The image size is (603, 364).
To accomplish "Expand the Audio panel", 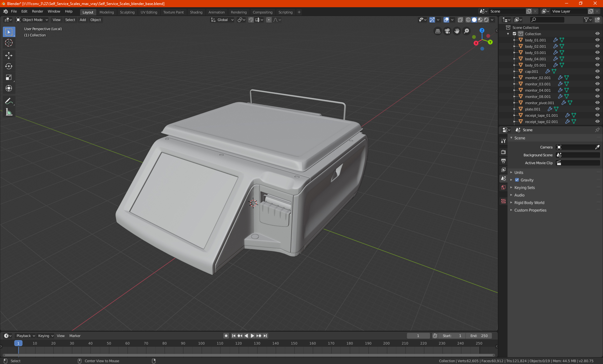I will pos(519,195).
